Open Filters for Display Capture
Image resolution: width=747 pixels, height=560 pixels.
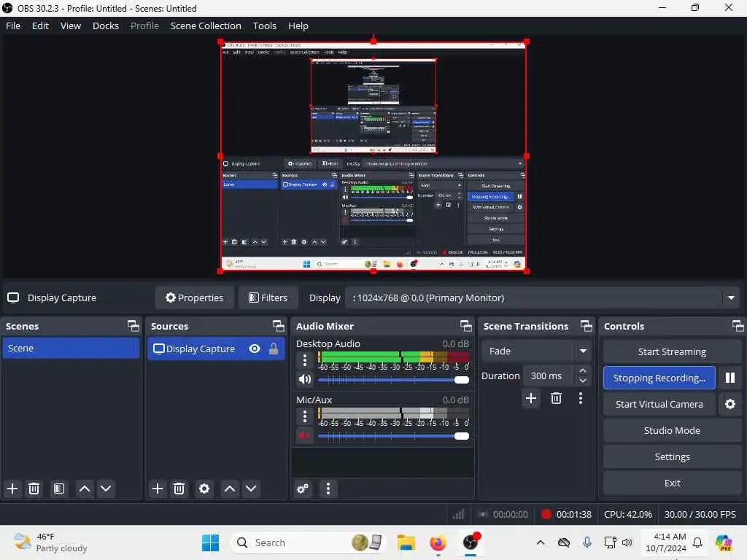point(268,298)
